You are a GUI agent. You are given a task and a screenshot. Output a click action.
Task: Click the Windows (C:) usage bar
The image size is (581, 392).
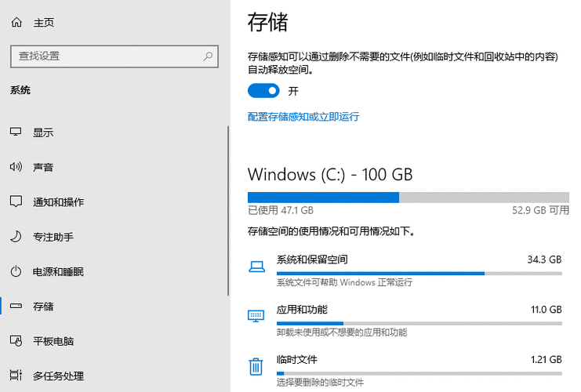409,197
